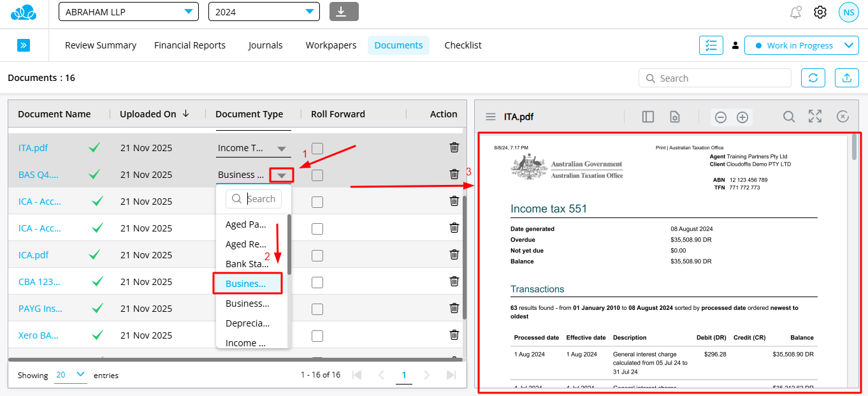Open settings gear icon
This screenshot has height=396, width=868.
click(x=820, y=12)
